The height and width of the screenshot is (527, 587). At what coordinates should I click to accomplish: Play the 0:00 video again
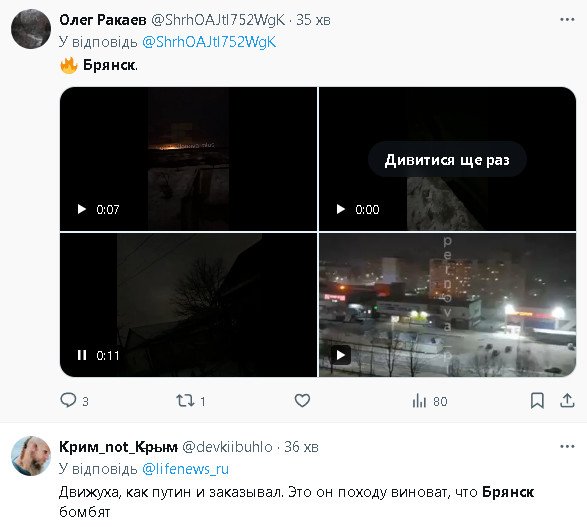pyautogui.click(x=340, y=209)
